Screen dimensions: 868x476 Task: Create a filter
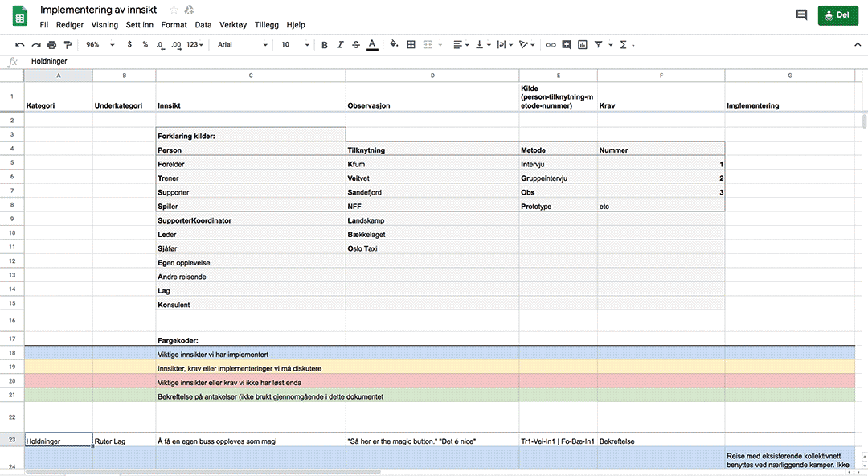(x=599, y=45)
